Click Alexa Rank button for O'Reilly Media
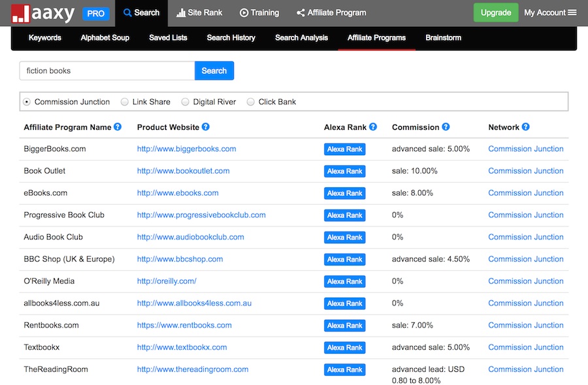This screenshot has width=588, height=385. pos(344,282)
